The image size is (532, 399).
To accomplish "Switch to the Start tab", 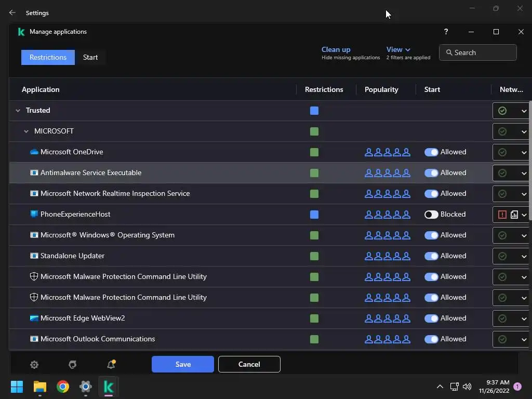I will pos(90,57).
